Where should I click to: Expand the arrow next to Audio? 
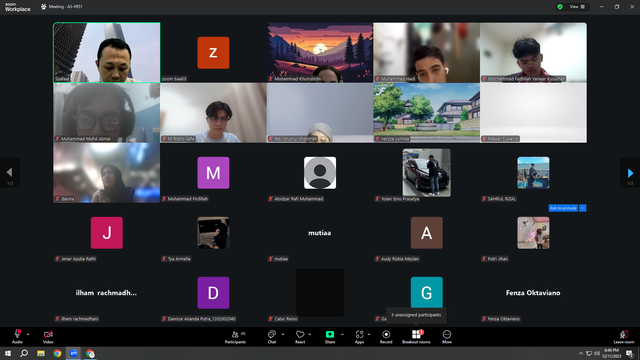tap(28, 334)
